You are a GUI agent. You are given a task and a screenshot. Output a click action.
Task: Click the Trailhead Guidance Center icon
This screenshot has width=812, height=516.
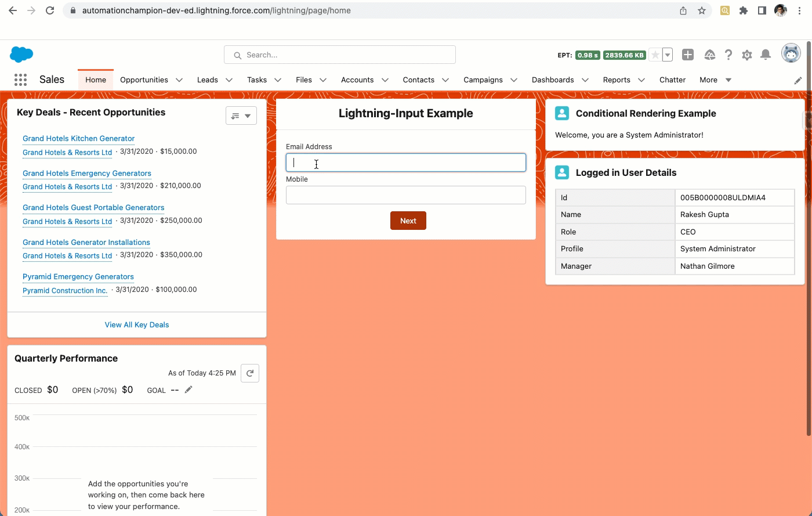(x=710, y=55)
